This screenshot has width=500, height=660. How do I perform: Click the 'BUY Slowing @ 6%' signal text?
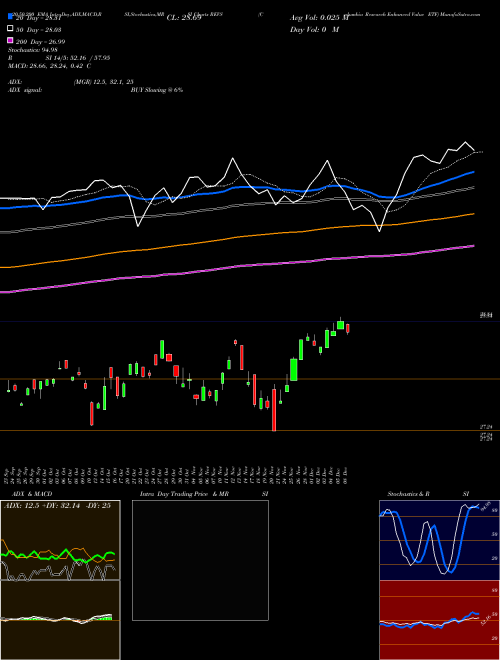(x=157, y=90)
